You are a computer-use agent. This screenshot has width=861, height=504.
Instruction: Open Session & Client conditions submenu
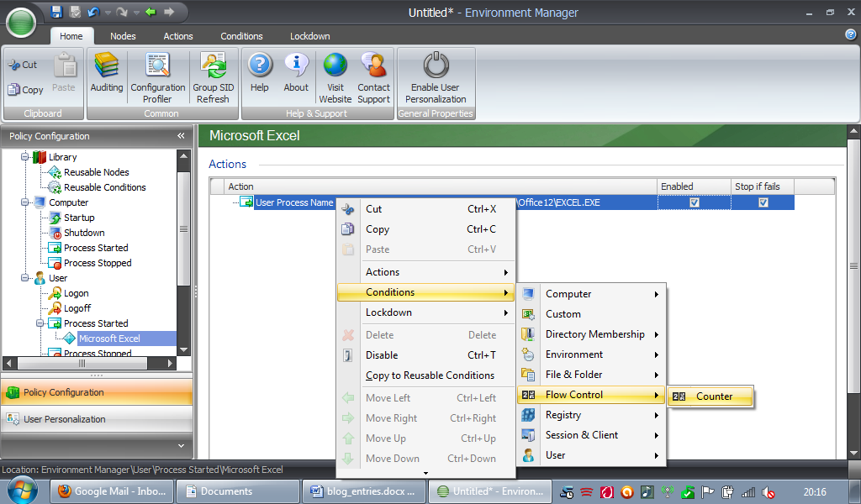(591, 435)
